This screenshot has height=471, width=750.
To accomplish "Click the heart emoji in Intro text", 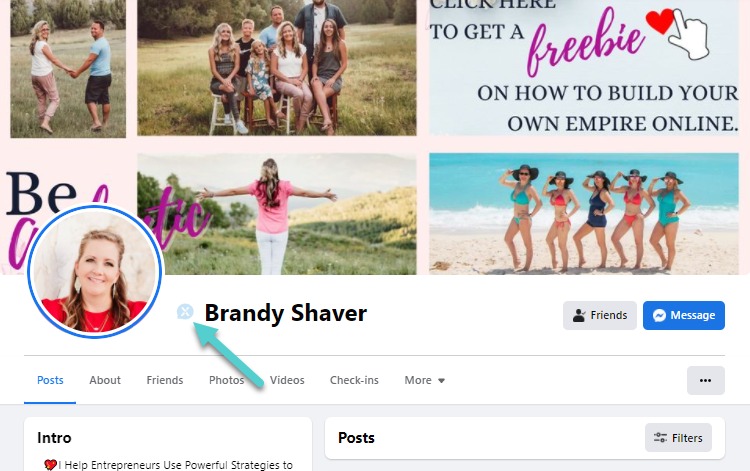I will [x=50, y=465].
